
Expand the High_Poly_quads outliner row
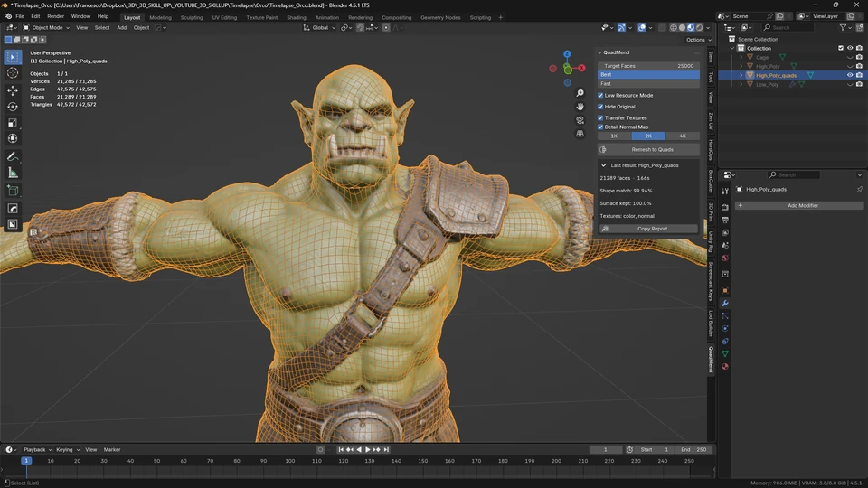coord(741,75)
